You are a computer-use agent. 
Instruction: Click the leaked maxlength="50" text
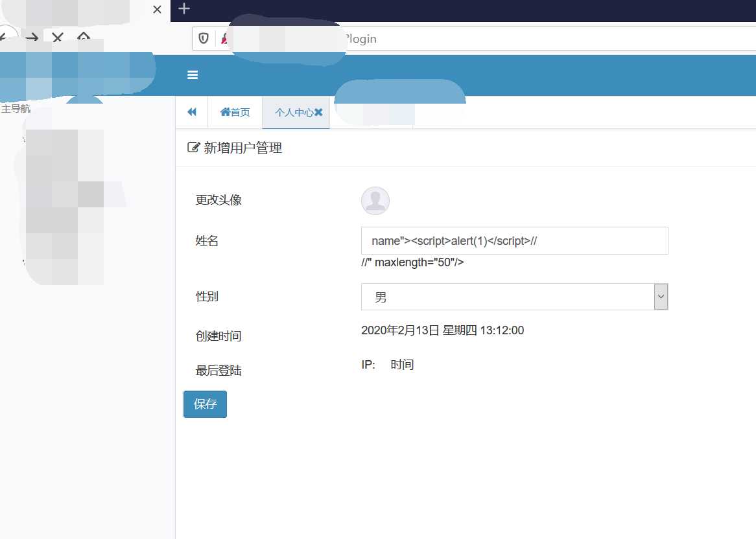(413, 262)
